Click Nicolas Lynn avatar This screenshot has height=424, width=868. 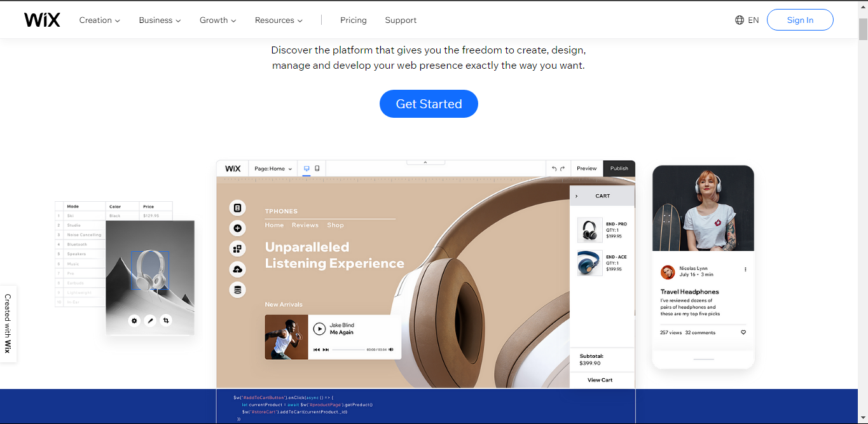[668, 272]
